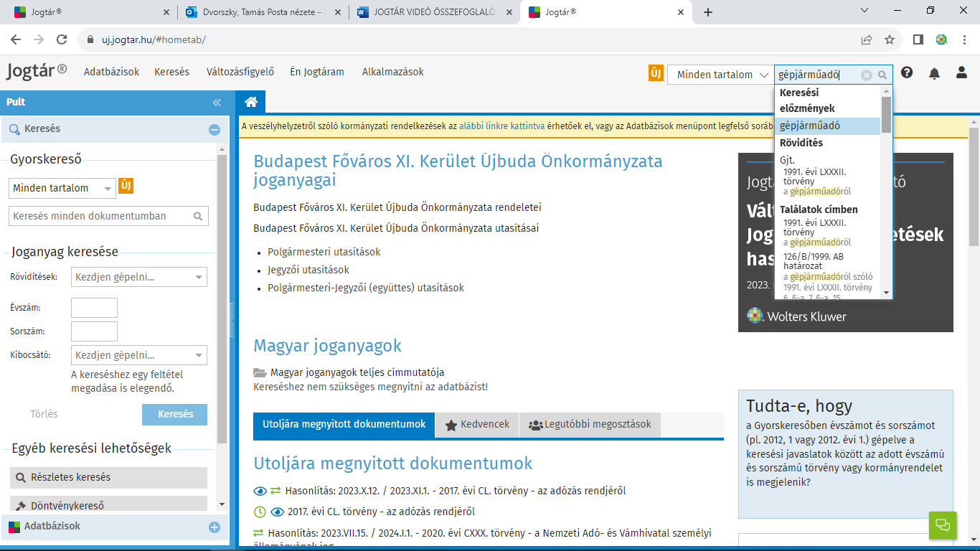The image size is (980, 551).
Task: Expand the Rövidítések combo box
Action: coord(199,277)
